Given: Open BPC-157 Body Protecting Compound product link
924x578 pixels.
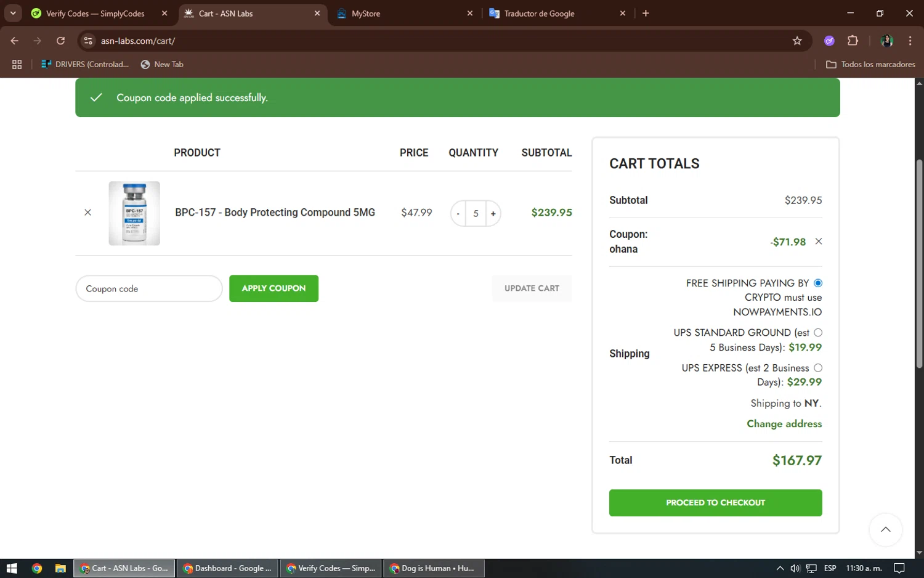Looking at the screenshot, I should tap(275, 213).
